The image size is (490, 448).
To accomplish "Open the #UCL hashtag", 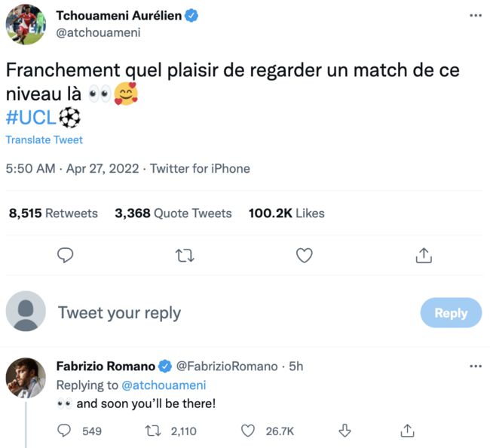I will (x=32, y=118).
